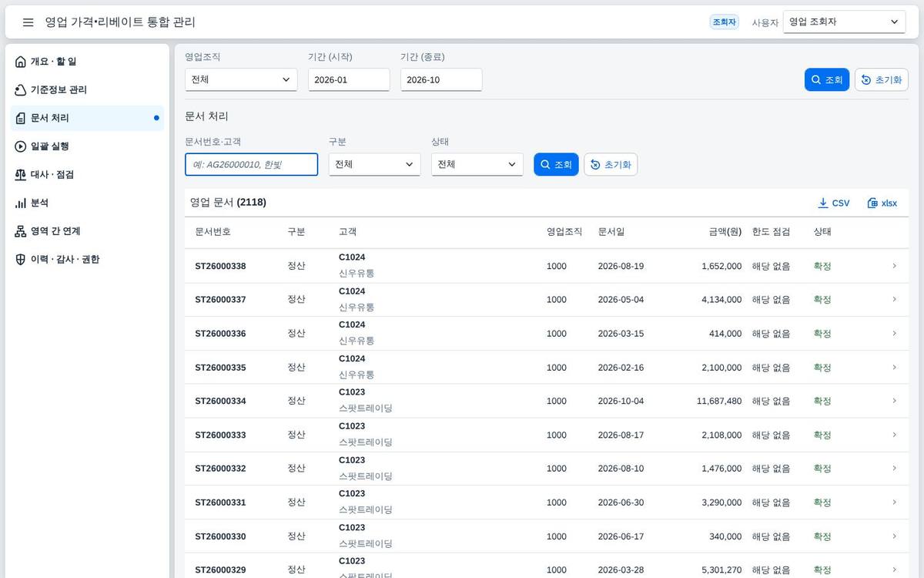Click date 2026-06-30
Image resolution: width=924 pixels, height=578 pixels.
(x=621, y=502)
